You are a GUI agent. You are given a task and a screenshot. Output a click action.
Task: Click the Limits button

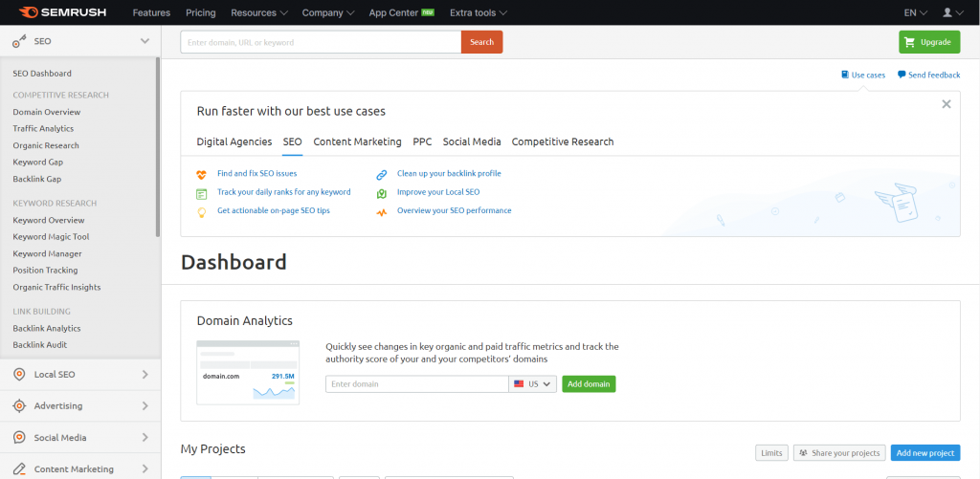point(772,453)
